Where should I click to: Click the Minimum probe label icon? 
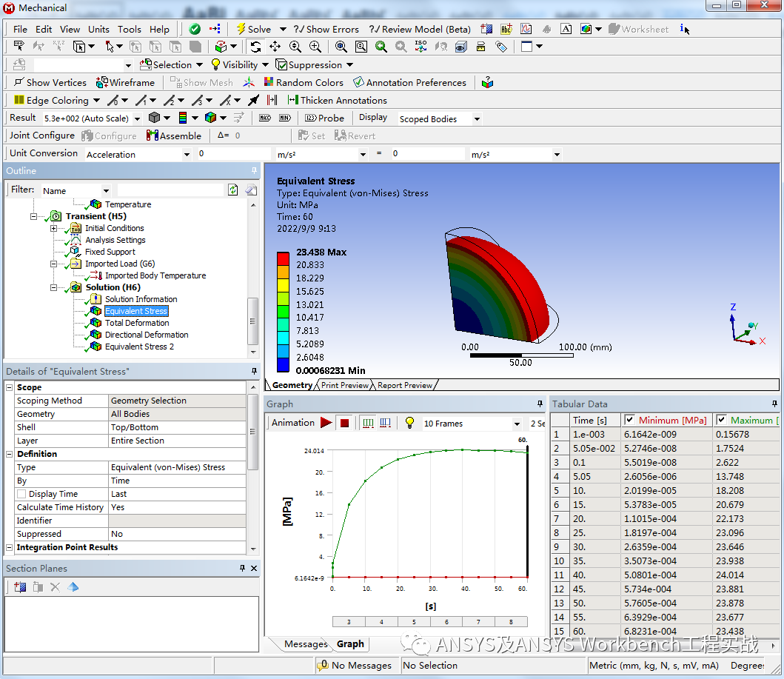285,118
